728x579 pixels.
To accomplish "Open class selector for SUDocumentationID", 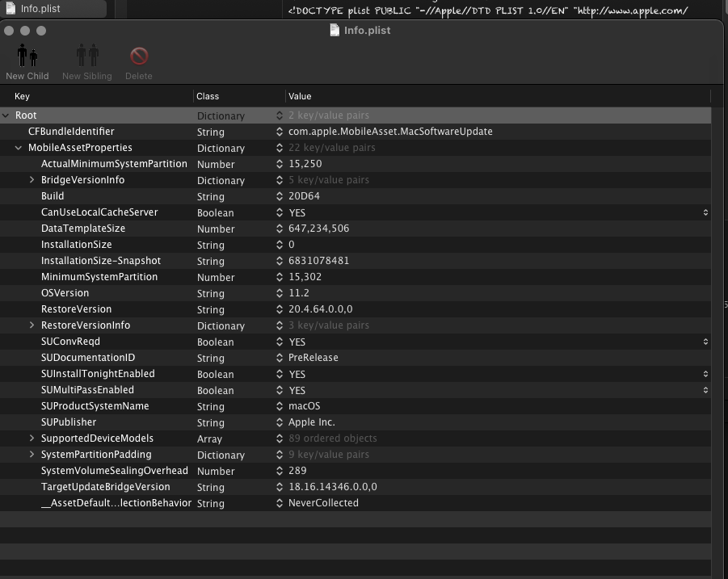I will (279, 358).
